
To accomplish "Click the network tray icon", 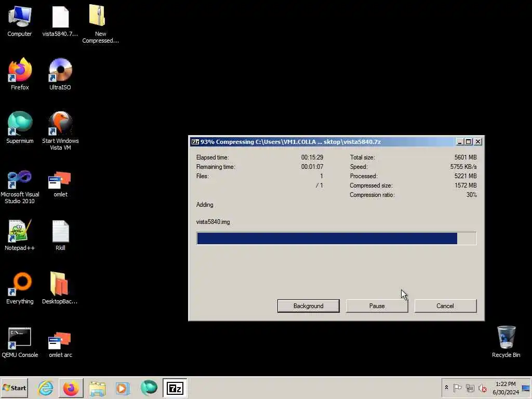I will (470, 388).
